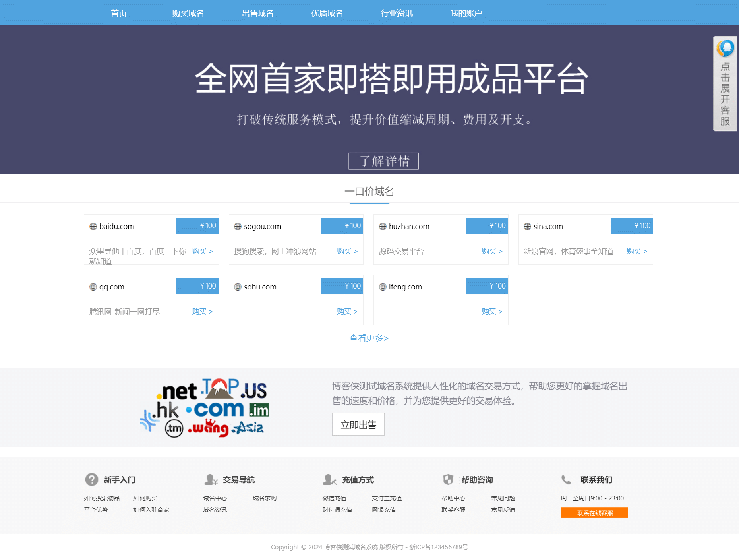Open the 域名求购 footer link
The image size is (739, 560).
pyautogui.click(x=265, y=498)
